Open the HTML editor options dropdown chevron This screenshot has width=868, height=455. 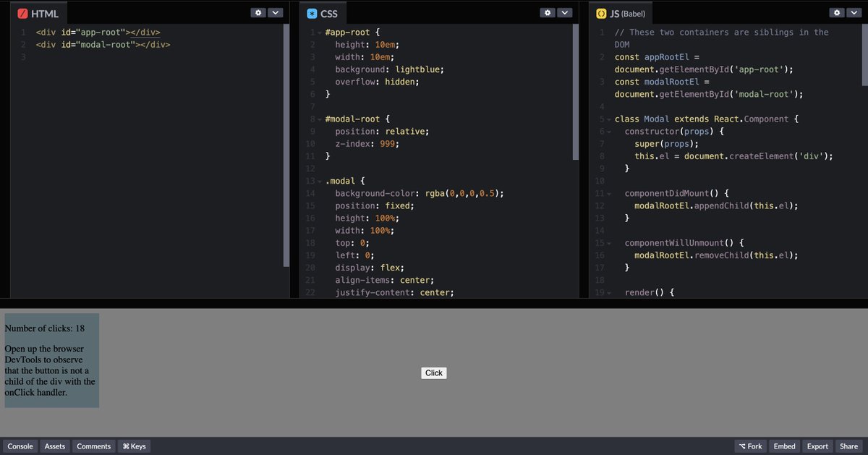coord(275,12)
